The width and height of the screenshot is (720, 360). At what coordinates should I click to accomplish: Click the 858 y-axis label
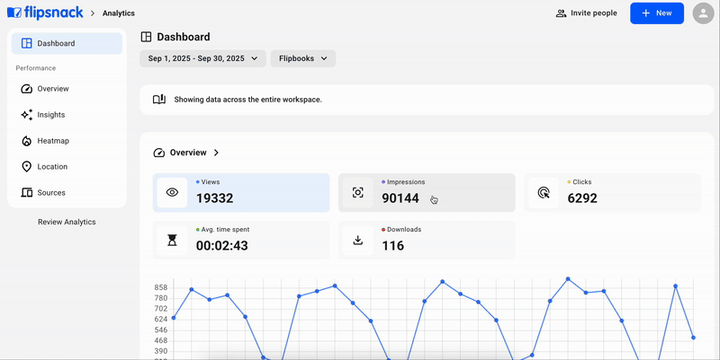coord(161,288)
